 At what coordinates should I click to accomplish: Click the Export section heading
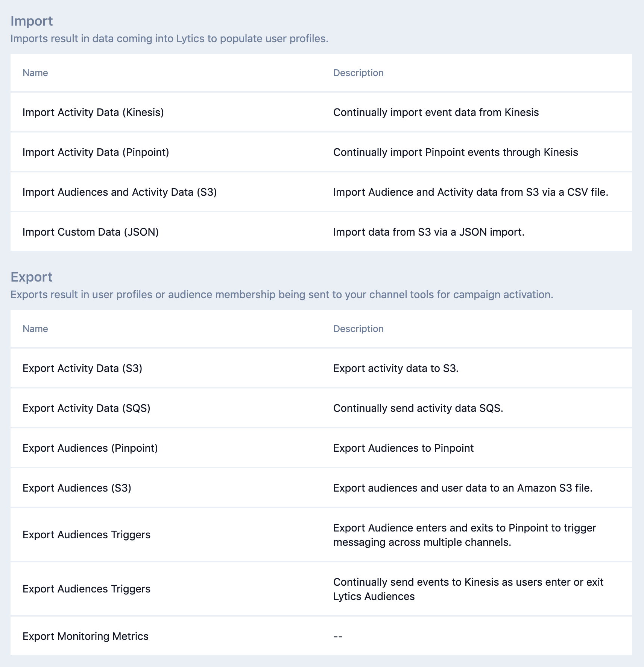pos(31,277)
